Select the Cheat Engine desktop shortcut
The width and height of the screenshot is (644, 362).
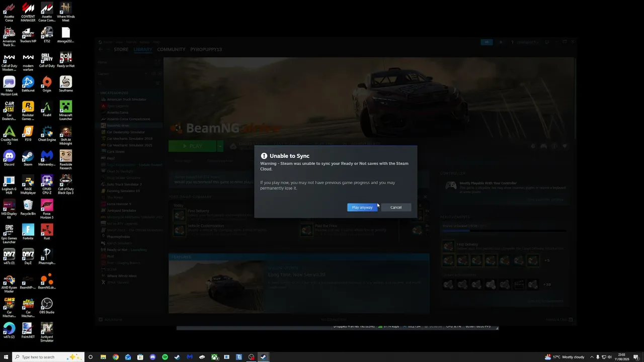click(x=47, y=134)
